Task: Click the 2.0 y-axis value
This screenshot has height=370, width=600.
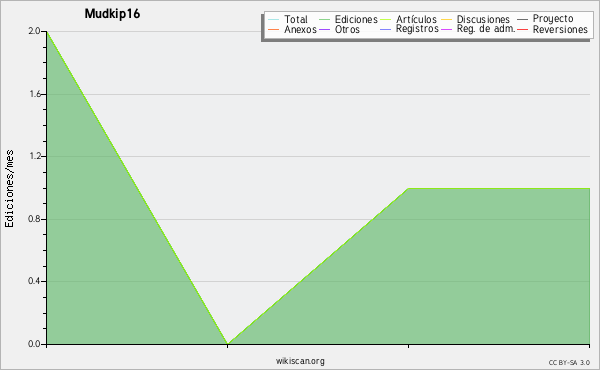Action: pyautogui.click(x=34, y=31)
